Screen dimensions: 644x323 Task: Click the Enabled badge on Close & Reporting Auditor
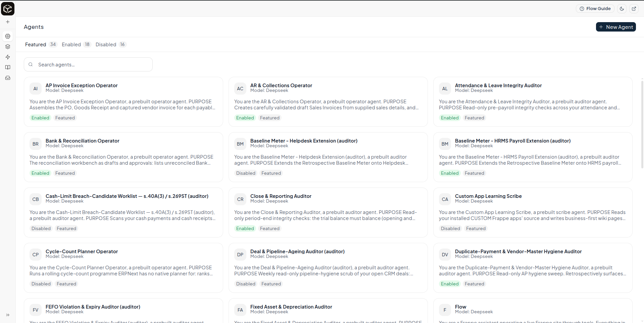(x=245, y=228)
